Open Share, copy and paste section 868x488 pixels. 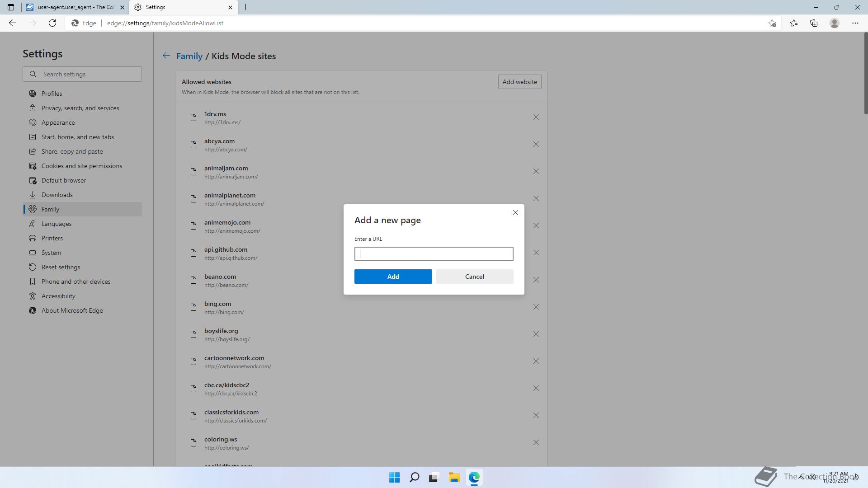pos(82,151)
